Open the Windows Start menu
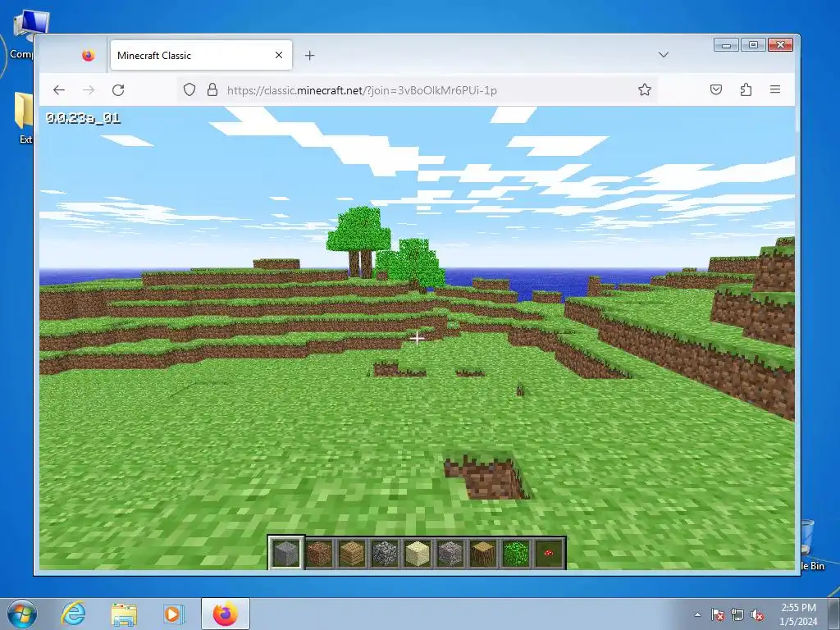Screen dimensions: 840x630 click(x=21, y=614)
